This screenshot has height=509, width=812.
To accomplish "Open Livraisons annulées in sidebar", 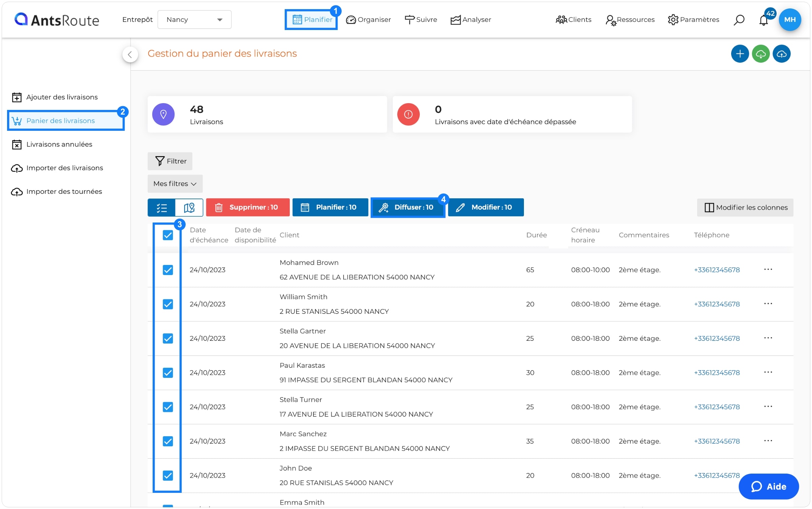I will click(x=52, y=144).
